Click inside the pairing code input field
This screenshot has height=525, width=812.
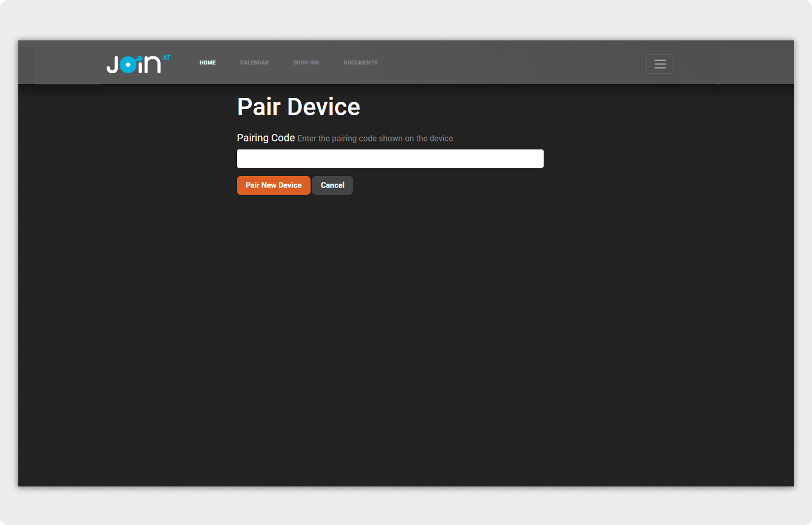tap(390, 158)
